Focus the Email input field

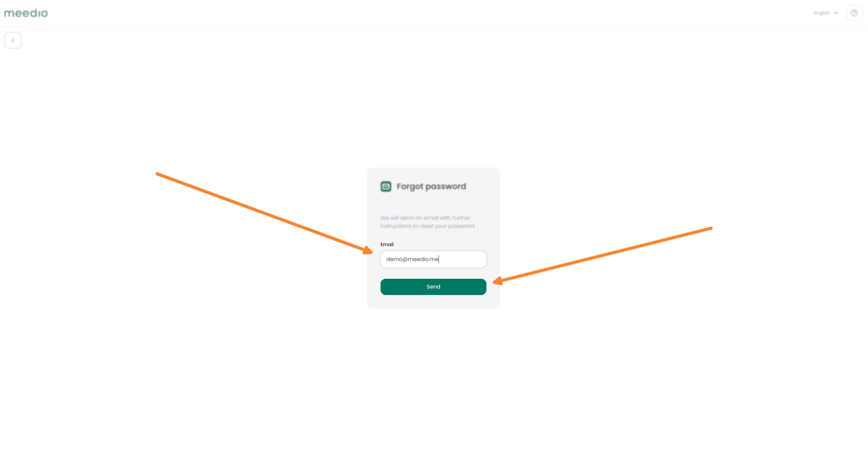[433, 259]
